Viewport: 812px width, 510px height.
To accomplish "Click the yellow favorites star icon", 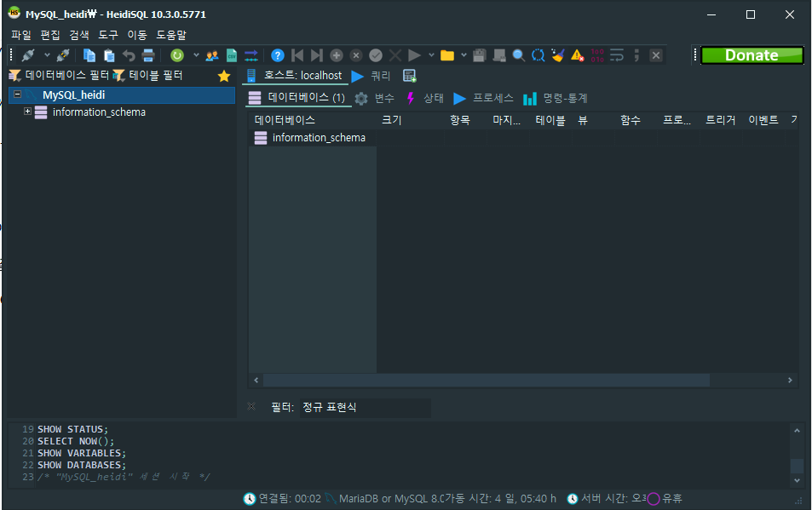I will [224, 76].
